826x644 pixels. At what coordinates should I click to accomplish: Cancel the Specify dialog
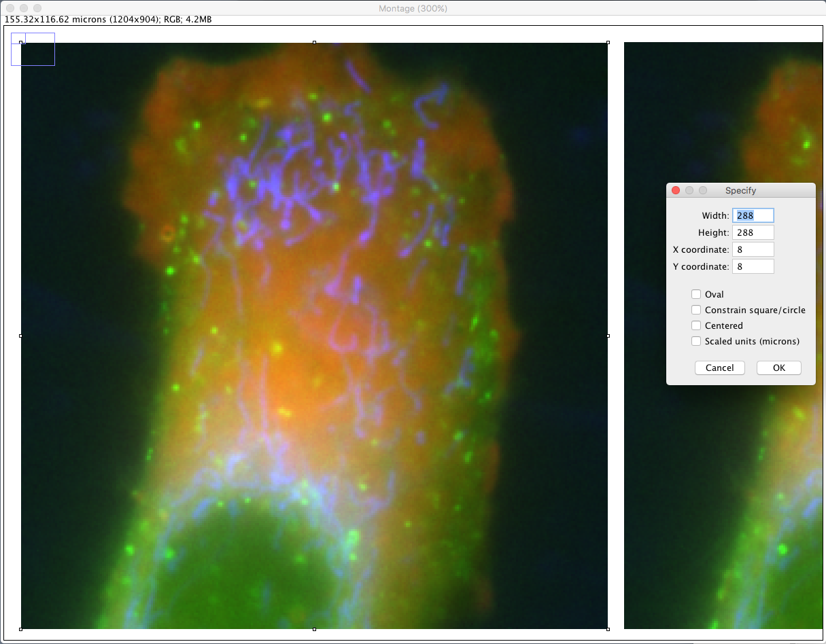point(720,368)
